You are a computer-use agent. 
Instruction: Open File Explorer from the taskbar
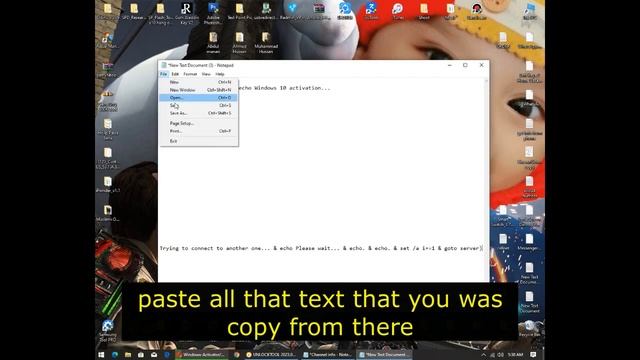[128, 355]
